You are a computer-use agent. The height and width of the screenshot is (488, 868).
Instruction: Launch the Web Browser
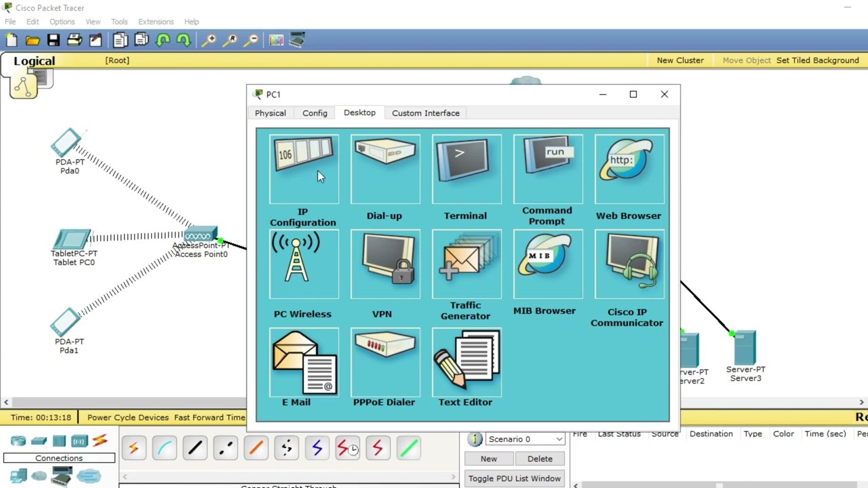629,169
